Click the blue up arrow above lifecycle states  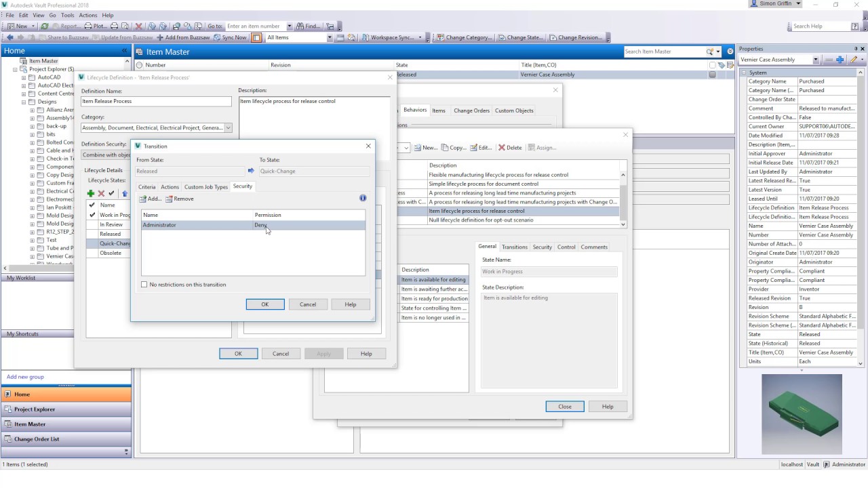pyautogui.click(x=124, y=194)
